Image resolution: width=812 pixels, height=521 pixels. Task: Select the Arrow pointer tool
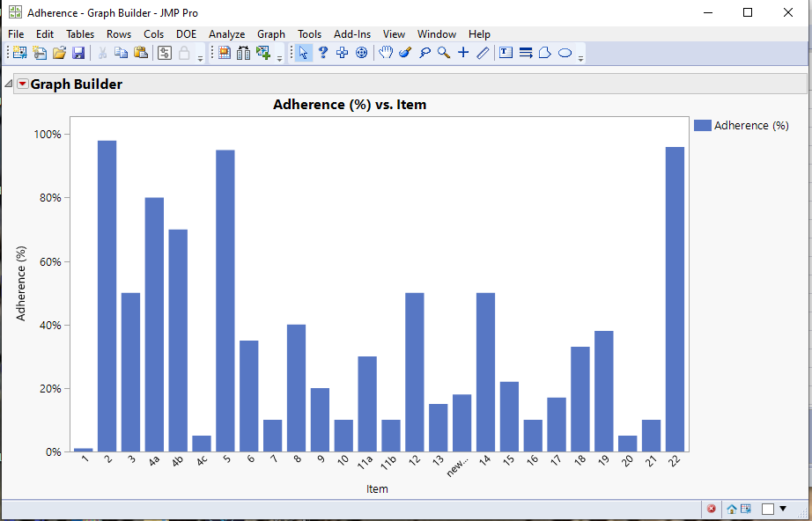tap(304, 53)
